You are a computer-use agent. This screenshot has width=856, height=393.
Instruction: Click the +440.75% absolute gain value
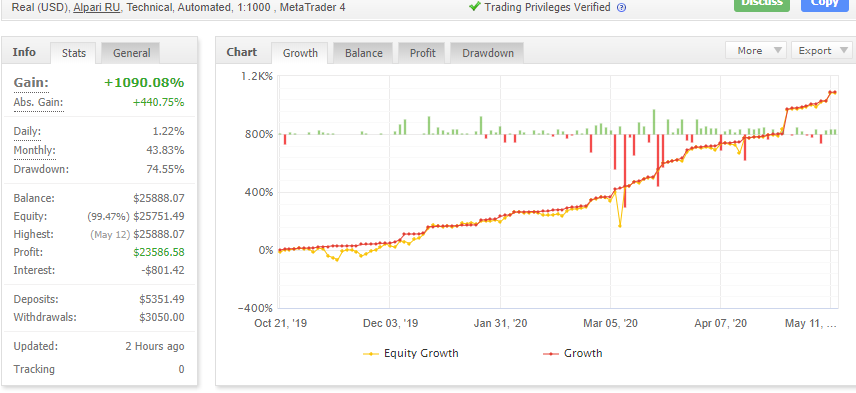click(x=158, y=103)
